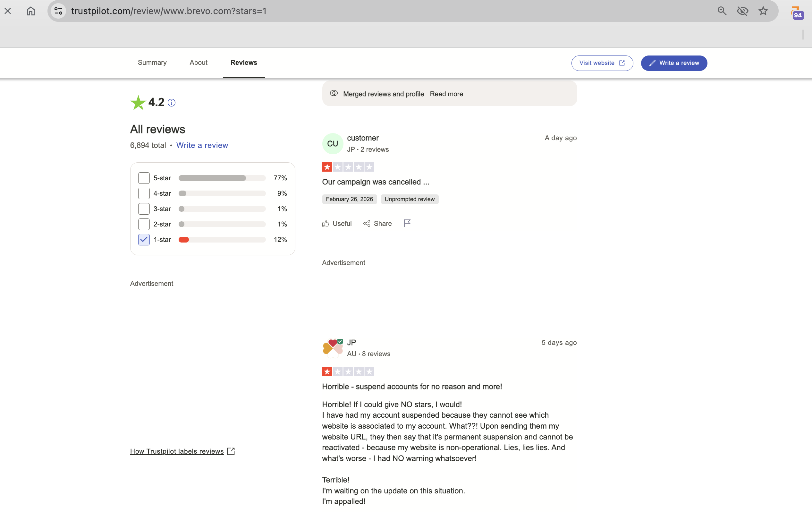The width and height of the screenshot is (812, 512).
Task: Click the crossed-out eye tracking icon
Action: (x=742, y=11)
